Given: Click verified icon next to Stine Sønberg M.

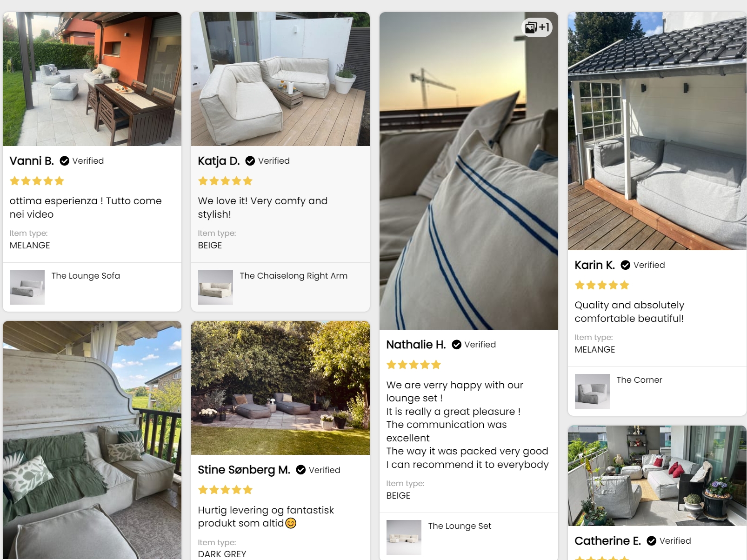Looking at the screenshot, I should 301,470.
